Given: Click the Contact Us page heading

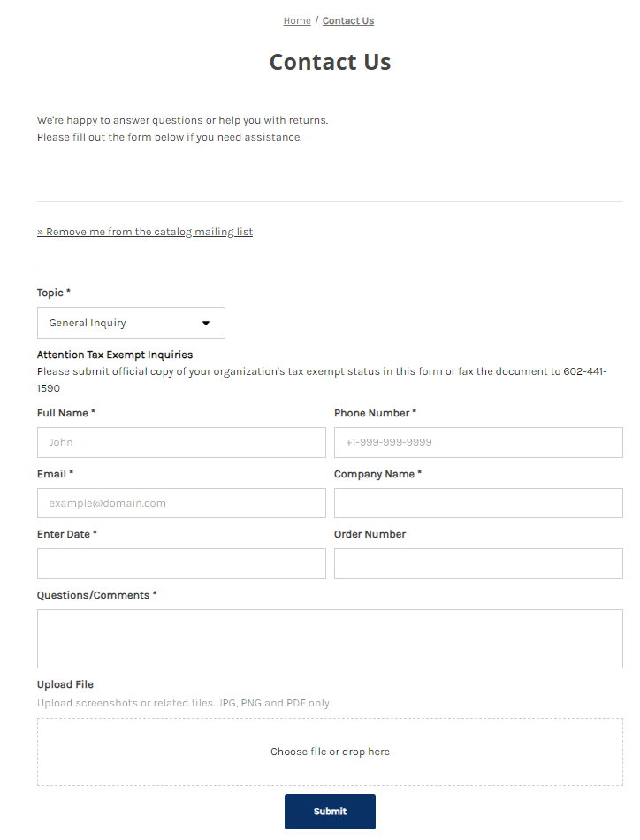Looking at the screenshot, I should [x=330, y=62].
